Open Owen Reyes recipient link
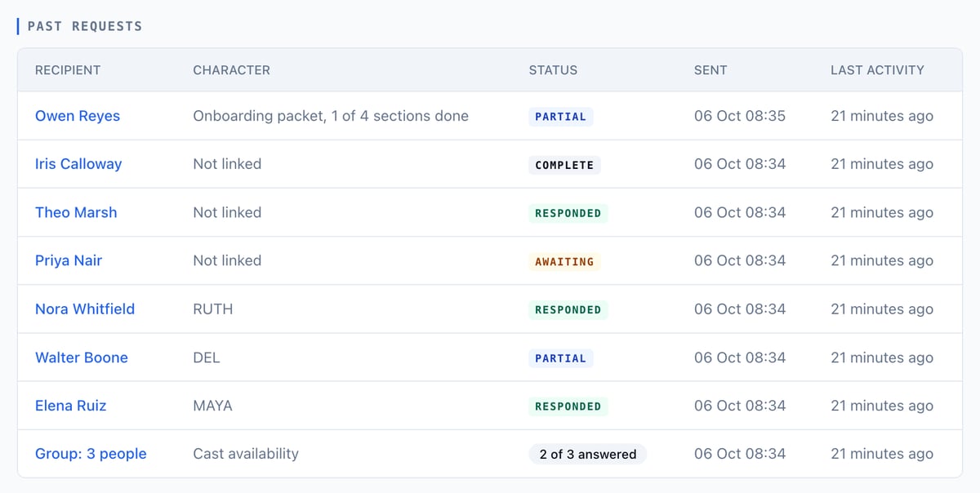The image size is (980, 493). [x=78, y=116]
